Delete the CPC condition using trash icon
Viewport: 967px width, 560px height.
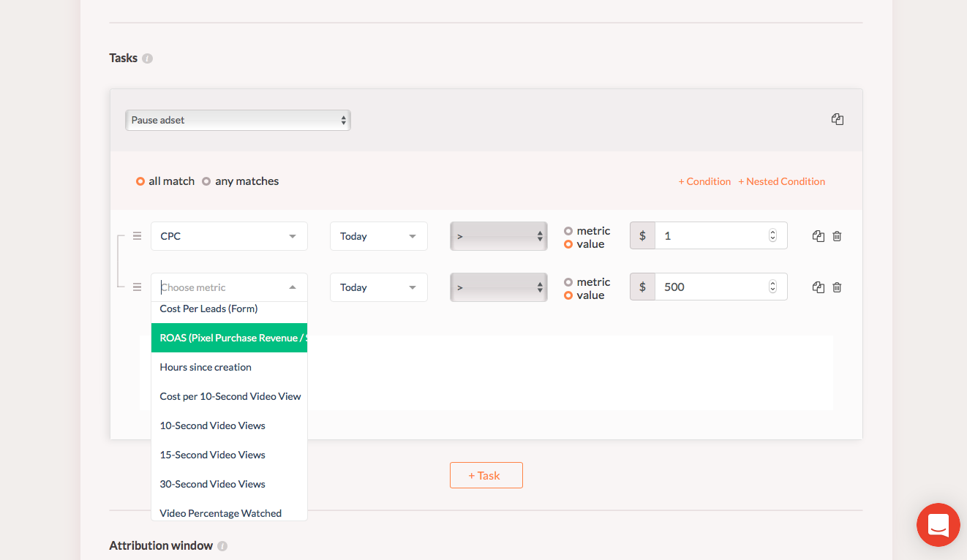(838, 236)
